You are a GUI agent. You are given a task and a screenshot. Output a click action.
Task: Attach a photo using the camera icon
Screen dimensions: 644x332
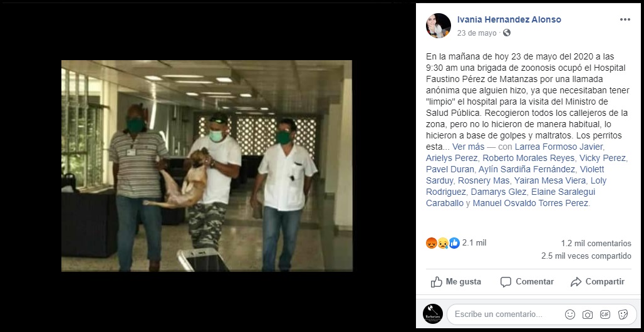click(588, 314)
